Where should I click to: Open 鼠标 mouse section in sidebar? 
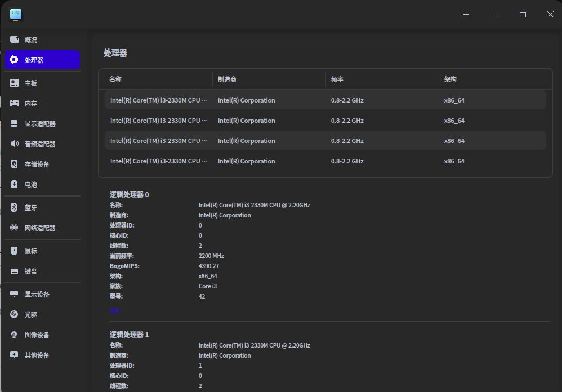coord(31,251)
